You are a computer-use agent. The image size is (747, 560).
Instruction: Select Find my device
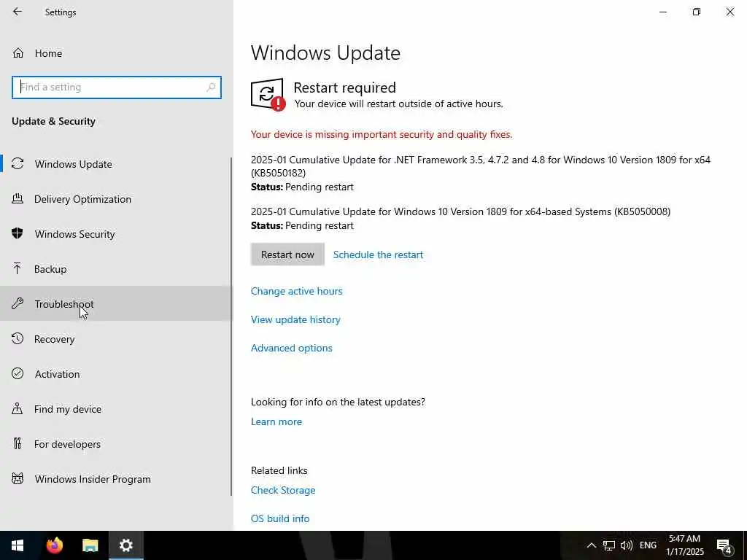pos(117,409)
